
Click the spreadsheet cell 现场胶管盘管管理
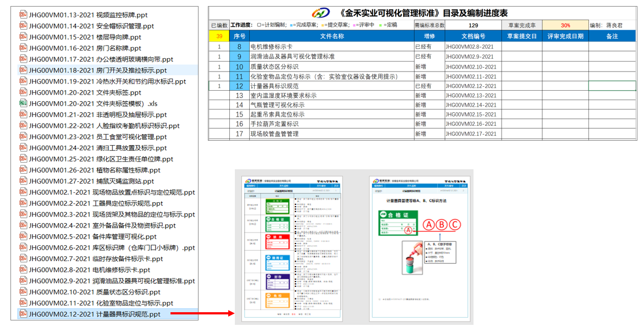pos(332,134)
